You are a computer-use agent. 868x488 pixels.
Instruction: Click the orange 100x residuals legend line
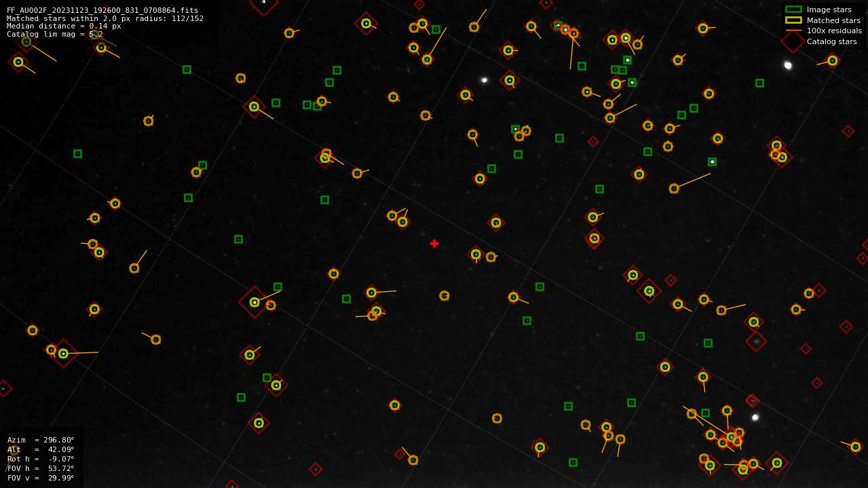[x=793, y=31]
